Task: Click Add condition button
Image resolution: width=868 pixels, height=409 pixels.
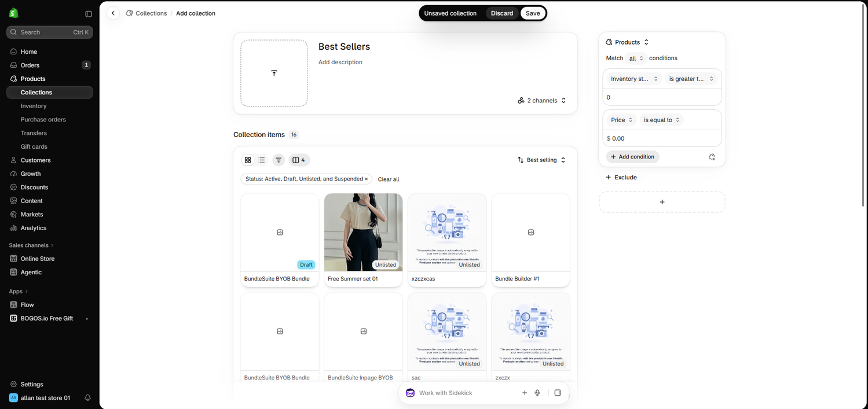Action: pyautogui.click(x=632, y=157)
